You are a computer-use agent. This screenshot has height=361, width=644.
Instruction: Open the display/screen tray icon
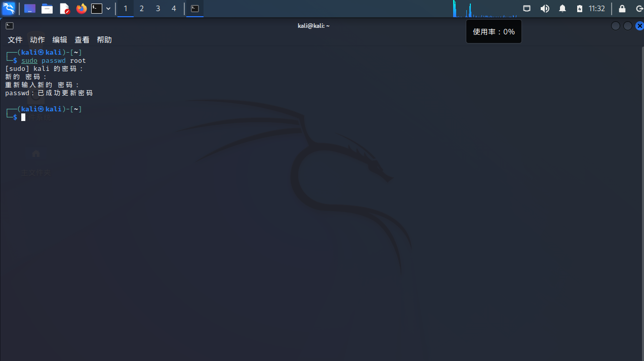click(527, 9)
